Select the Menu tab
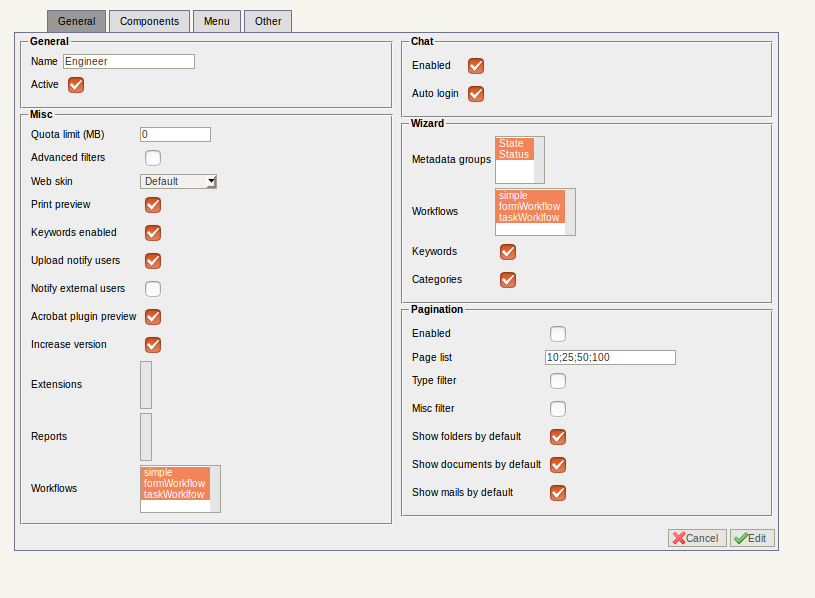Viewport: 815px width, 598px height. (x=216, y=20)
